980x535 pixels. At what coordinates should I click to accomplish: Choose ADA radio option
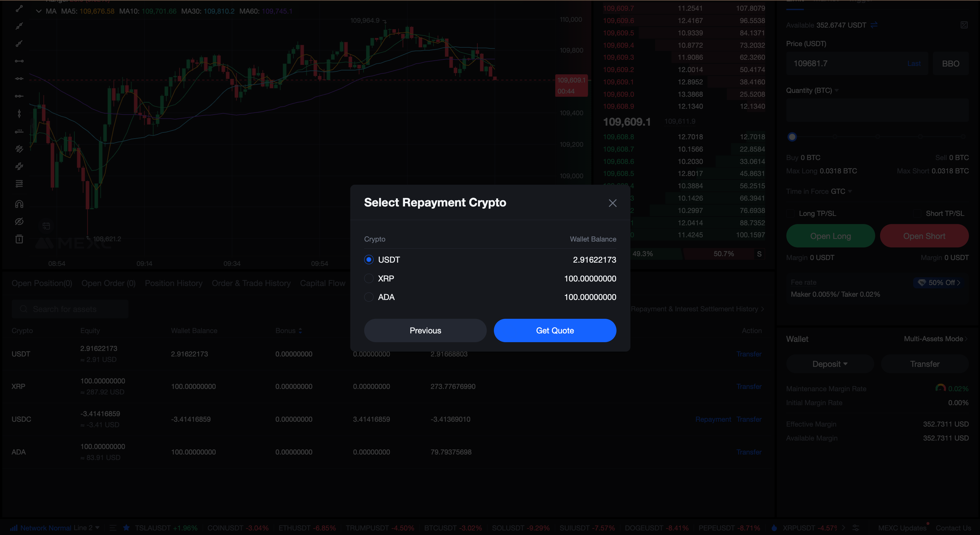point(368,297)
